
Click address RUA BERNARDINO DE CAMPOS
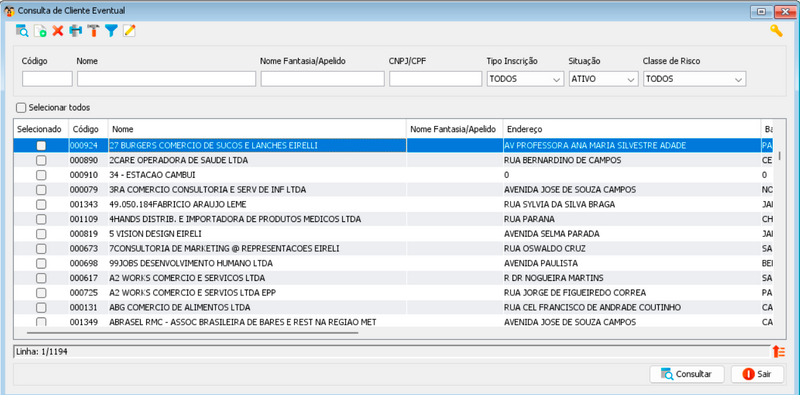562,160
